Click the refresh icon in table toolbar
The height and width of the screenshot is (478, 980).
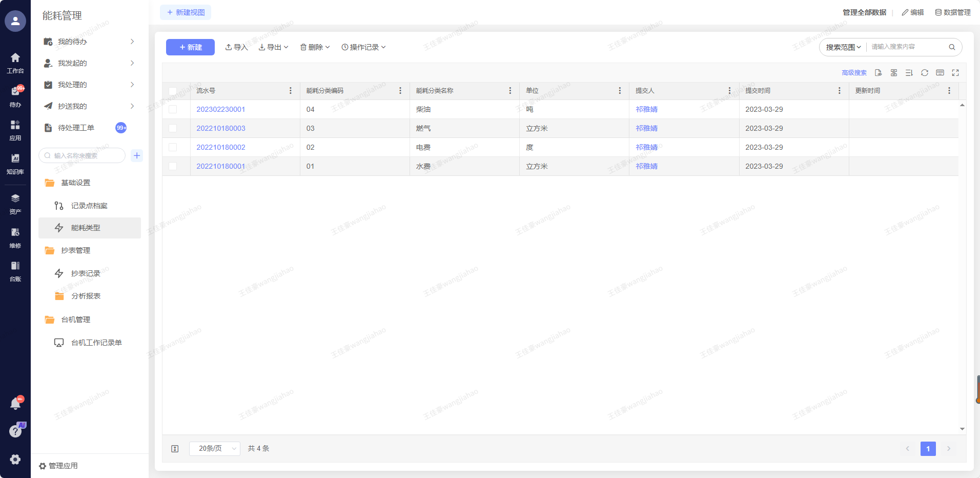click(924, 73)
